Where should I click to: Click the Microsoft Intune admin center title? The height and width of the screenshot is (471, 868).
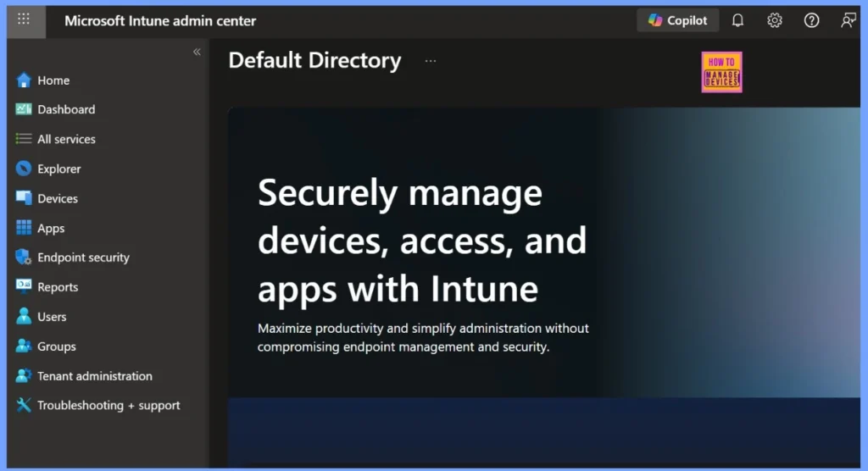(x=160, y=20)
